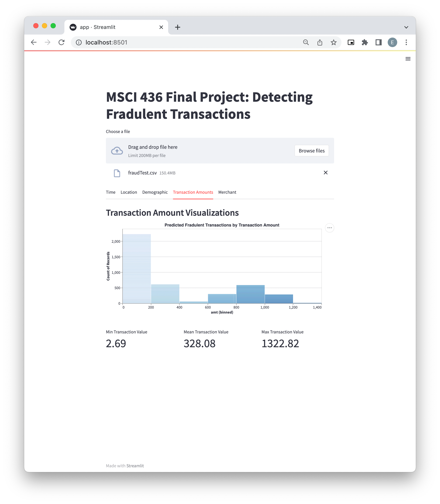
Task: Open the browser extensions puzzle icon
Action: pyautogui.click(x=365, y=42)
